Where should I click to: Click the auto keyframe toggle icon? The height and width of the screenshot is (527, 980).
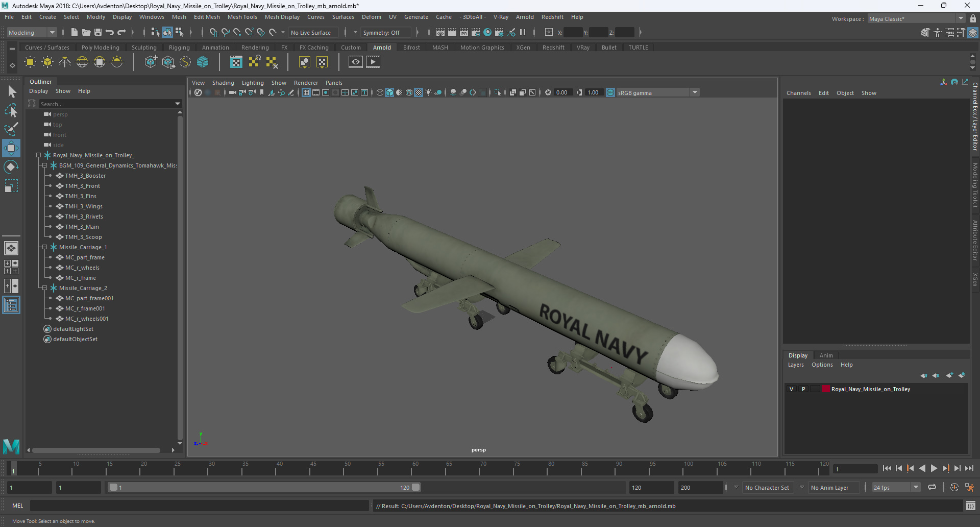[x=954, y=487]
